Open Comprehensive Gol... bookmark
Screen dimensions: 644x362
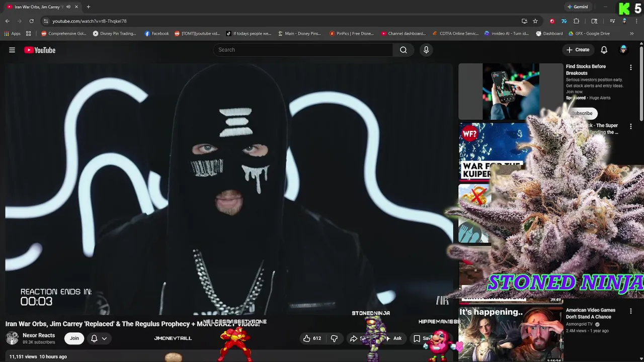(64, 34)
